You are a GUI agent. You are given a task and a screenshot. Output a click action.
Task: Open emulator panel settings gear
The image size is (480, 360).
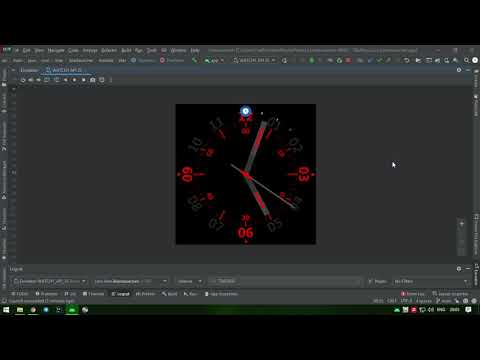(x=459, y=70)
